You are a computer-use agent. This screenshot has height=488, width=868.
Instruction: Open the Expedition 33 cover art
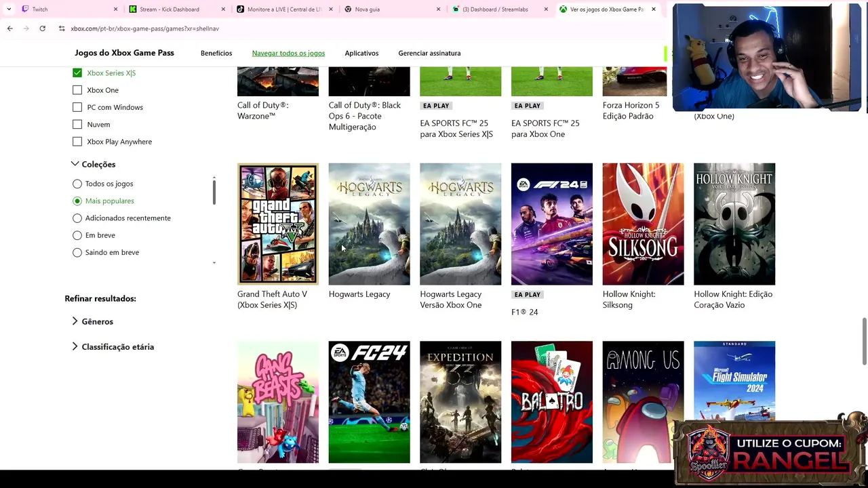[460, 402]
